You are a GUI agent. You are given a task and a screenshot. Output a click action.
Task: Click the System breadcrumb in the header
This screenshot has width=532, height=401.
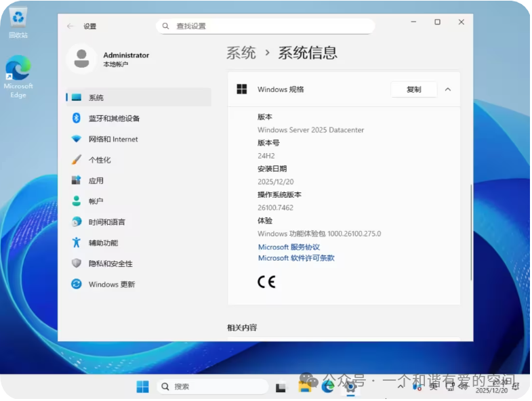click(241, 53)
